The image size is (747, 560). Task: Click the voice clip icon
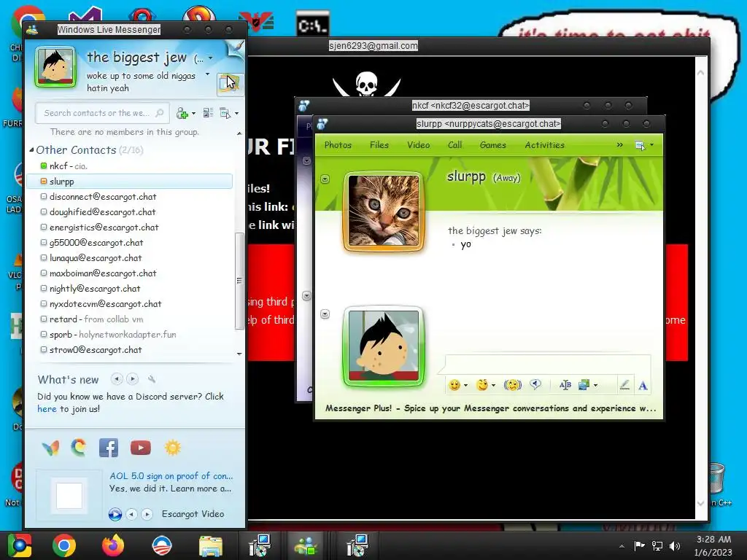[536, 385]
